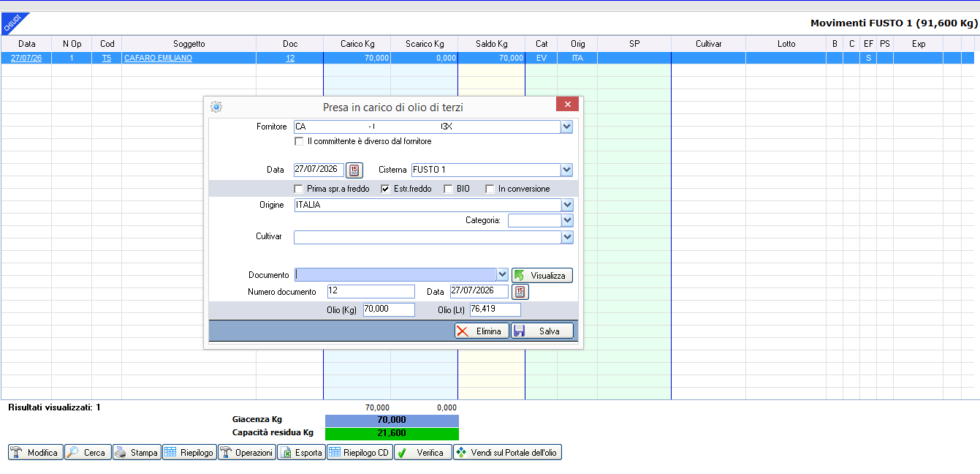Open the Operazioni button

point(247,453)
